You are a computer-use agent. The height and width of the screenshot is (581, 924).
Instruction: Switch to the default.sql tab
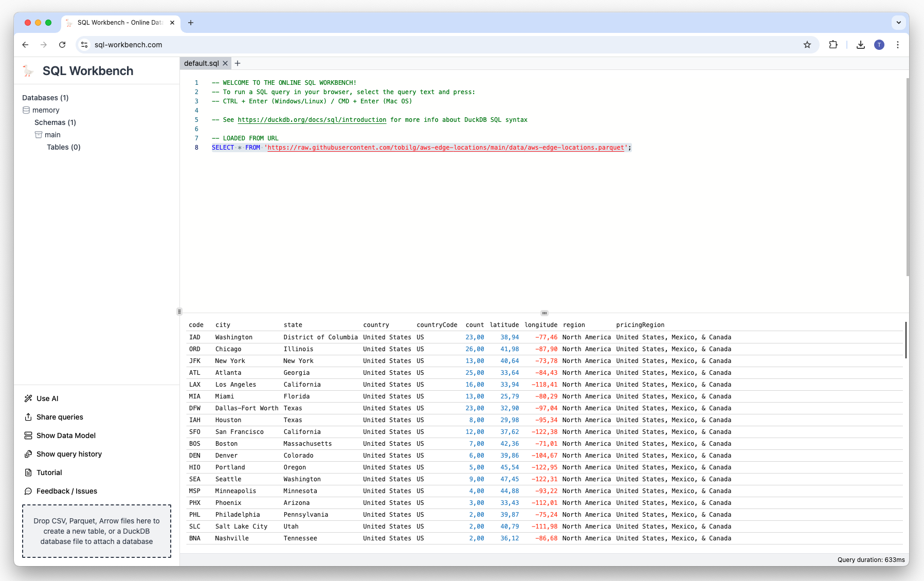(203, 63)
